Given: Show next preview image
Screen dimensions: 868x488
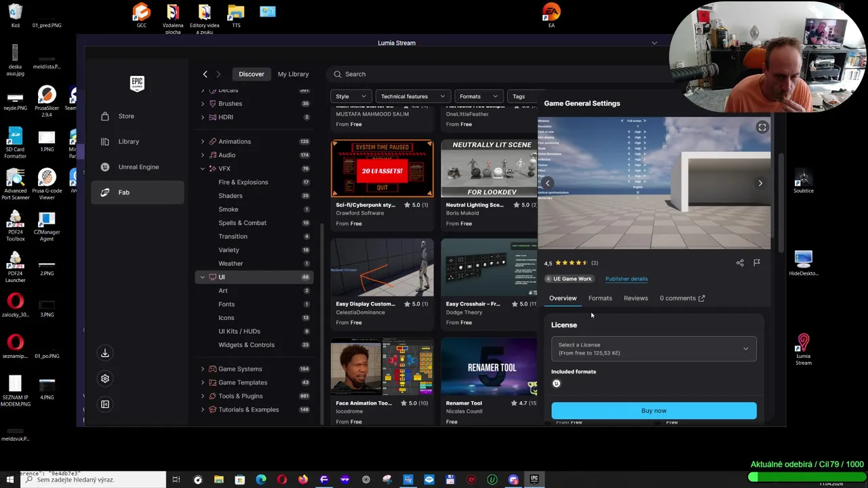Looking at the screenshot, I should (760, 183).
